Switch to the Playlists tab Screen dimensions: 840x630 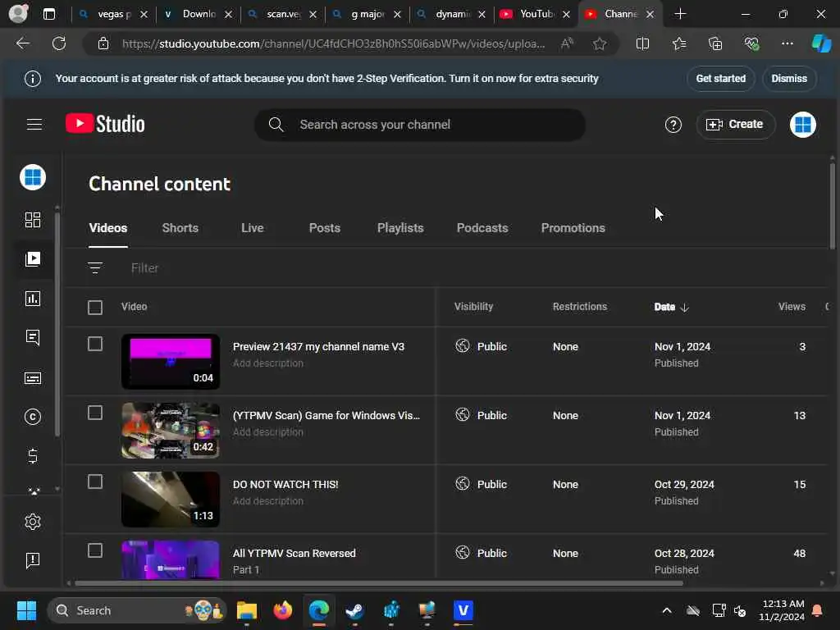(x=400, y=228)
